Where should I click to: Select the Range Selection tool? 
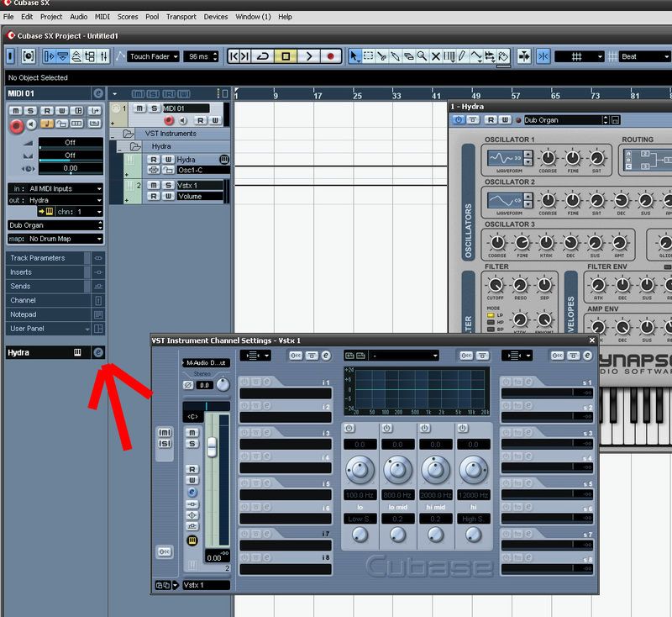click(368, 56)
